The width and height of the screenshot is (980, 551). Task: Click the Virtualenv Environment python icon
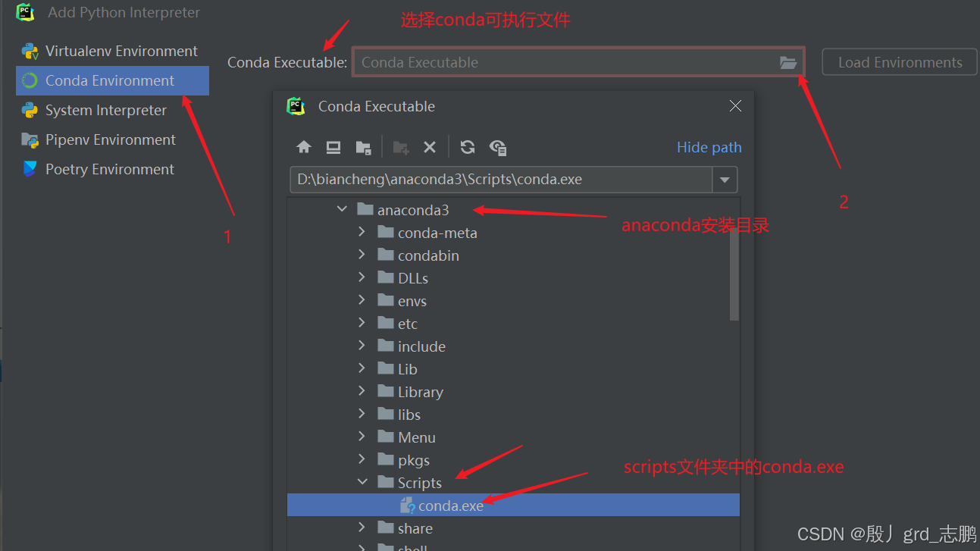click(30, 52)
